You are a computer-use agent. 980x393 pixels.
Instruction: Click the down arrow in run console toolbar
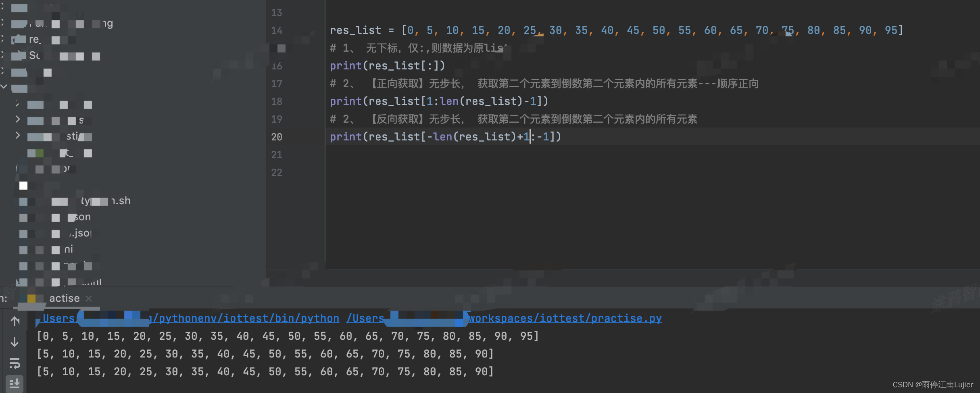[x=15, y=342]
